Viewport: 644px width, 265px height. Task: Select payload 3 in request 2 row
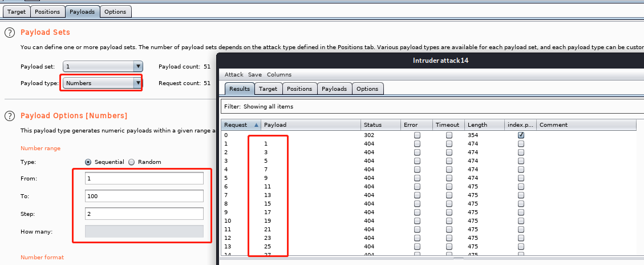pos(266,152)
